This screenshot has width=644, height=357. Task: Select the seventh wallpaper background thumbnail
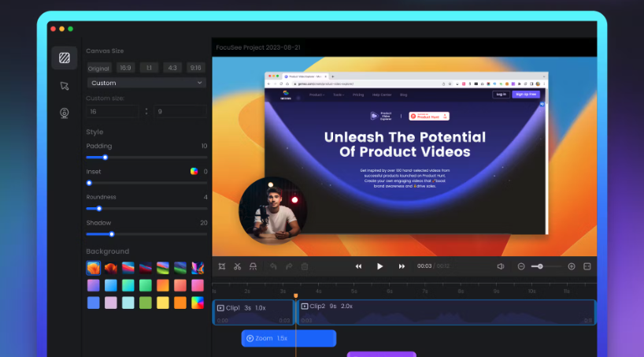(x=198, y=268)
